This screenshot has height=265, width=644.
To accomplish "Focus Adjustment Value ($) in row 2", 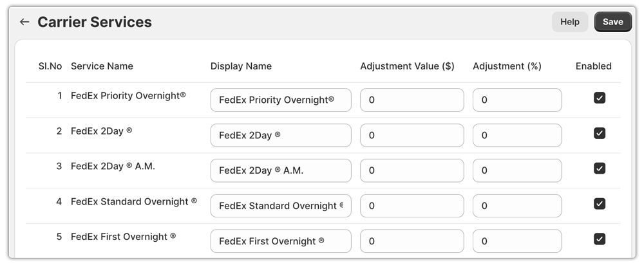I will coord(412,135).
